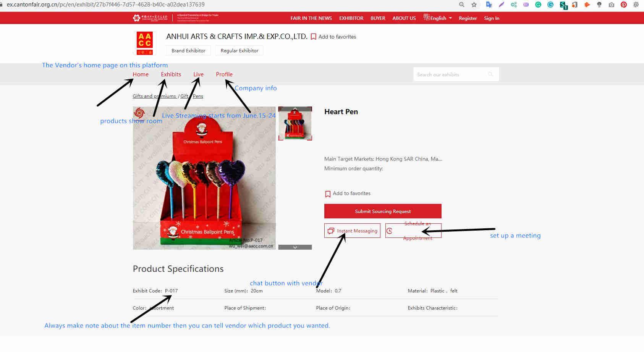Expand more thumbnails with the down chevron
644x352 pixels.
point(295,247)
